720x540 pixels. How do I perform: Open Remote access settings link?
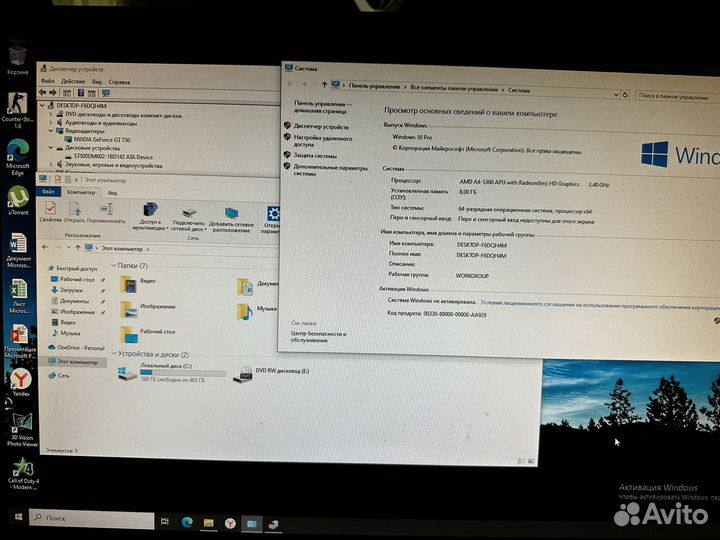(323, 141)
